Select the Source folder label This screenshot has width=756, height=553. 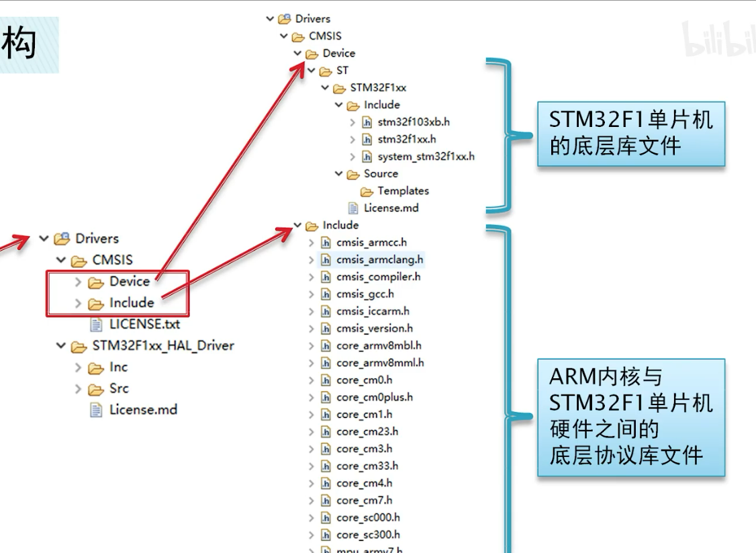(381, 174)
